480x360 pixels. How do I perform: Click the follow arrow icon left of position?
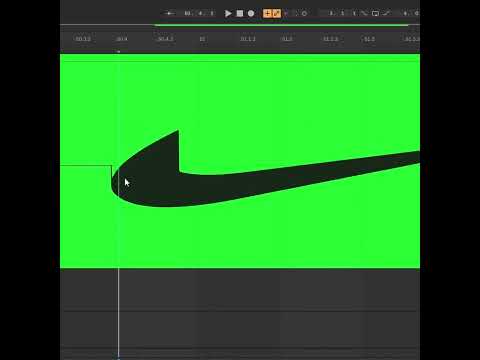(x=169, y=13)
